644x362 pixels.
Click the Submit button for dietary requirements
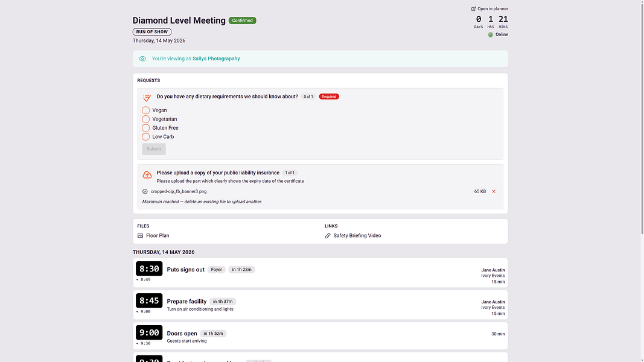pos(154,149)
